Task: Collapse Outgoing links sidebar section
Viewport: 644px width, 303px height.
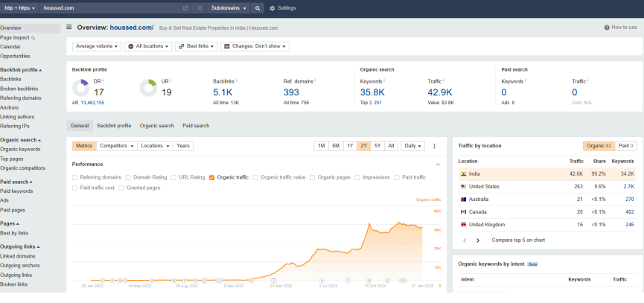Action: click(20, 246)
